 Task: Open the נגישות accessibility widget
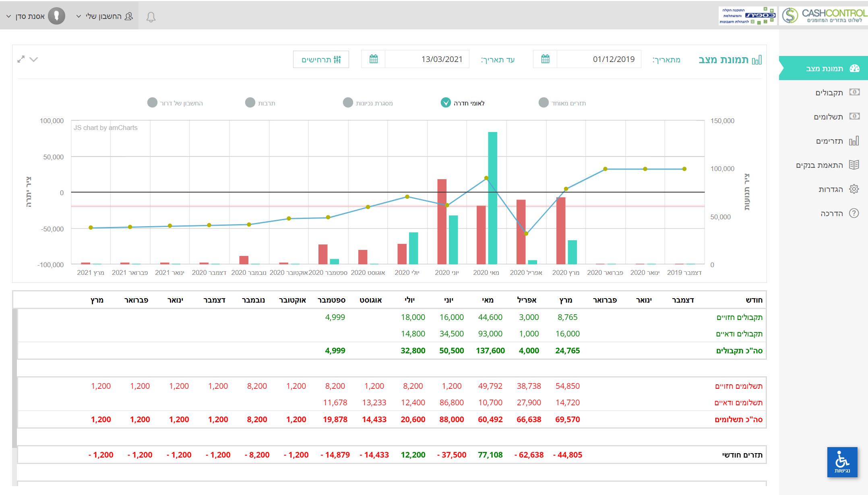click(x=842, y=462)
